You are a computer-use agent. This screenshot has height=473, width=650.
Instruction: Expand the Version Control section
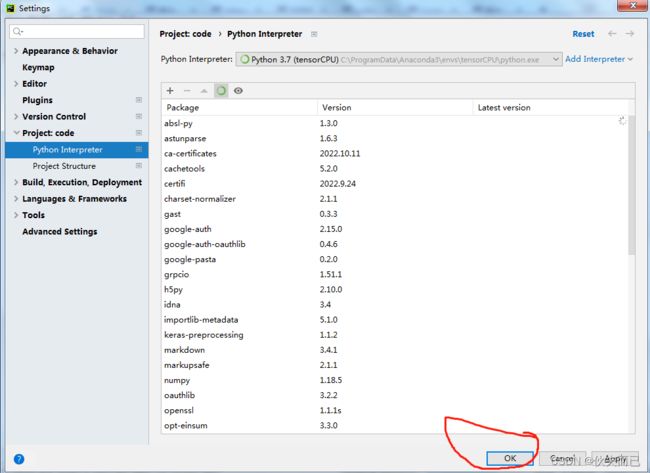point(16,116)
